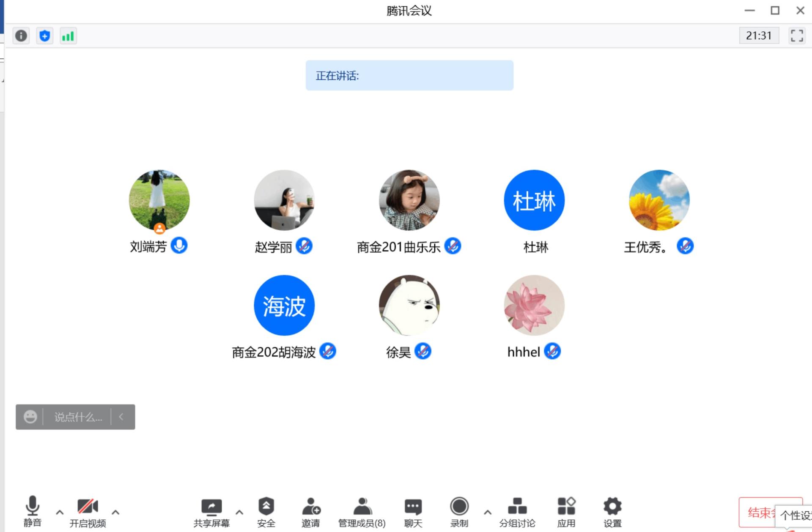Viewport: 812px width, 532px height.
Task: Click the name label 王优秀。
Action: 645,247
